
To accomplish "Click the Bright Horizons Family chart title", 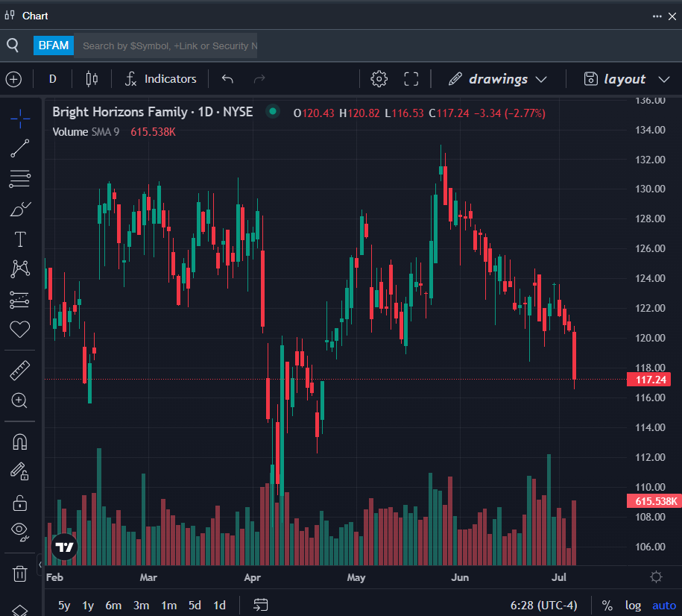I will click(153, 112).
